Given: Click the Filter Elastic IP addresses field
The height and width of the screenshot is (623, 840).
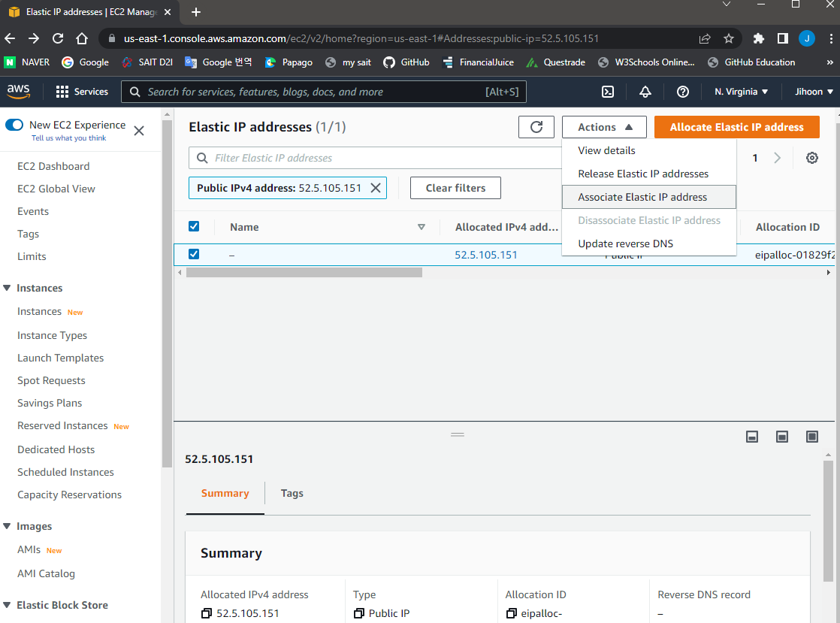Looking at the screenshot, I should pyautogui.click(x=376, y=158).
